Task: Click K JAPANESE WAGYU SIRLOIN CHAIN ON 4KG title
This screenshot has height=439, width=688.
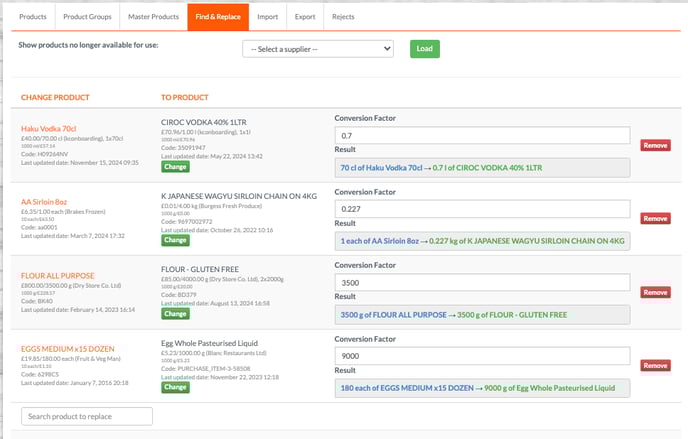Action: pyautogui.click(x=239, y=196)
